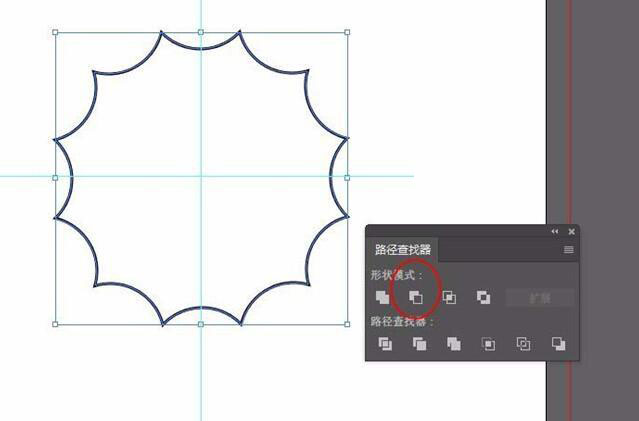Apply the Exclude shape mode
639x421 pixels.
pos(483,297)
